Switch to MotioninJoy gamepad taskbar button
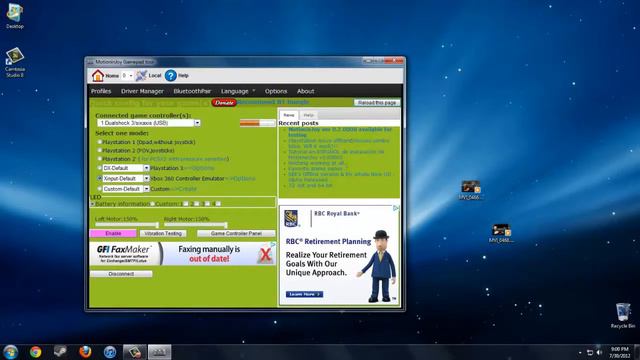 tap(159, 352)
